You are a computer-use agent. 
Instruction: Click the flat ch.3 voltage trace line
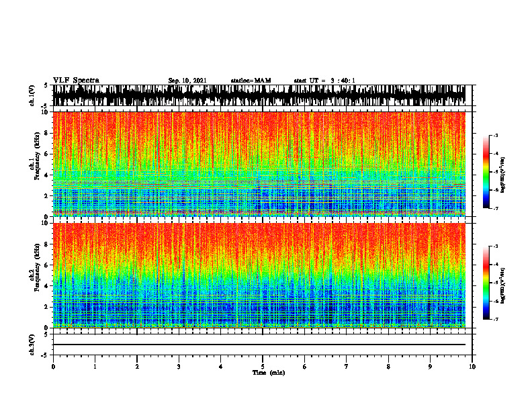point(259,345)
